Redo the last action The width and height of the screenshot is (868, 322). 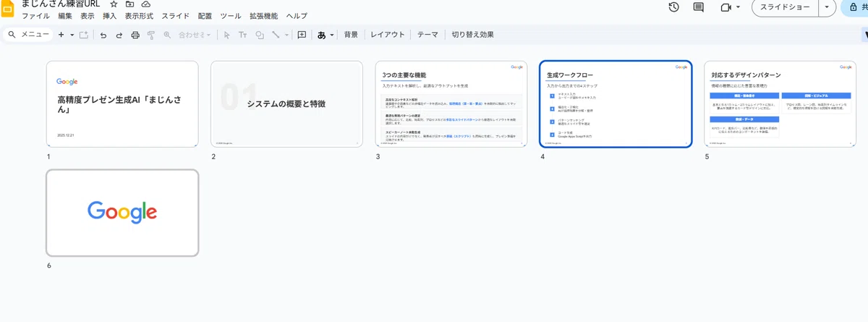119,35
